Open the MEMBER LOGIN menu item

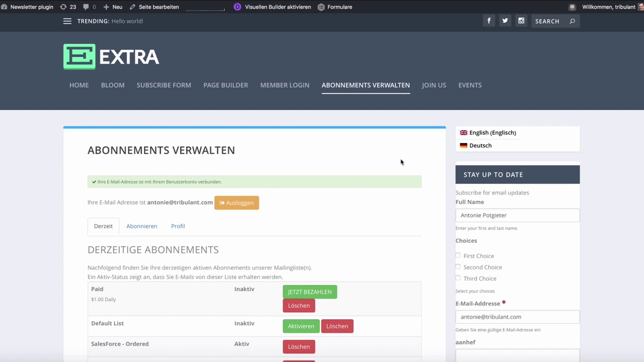pyautogui.click(x=285, y=85)
